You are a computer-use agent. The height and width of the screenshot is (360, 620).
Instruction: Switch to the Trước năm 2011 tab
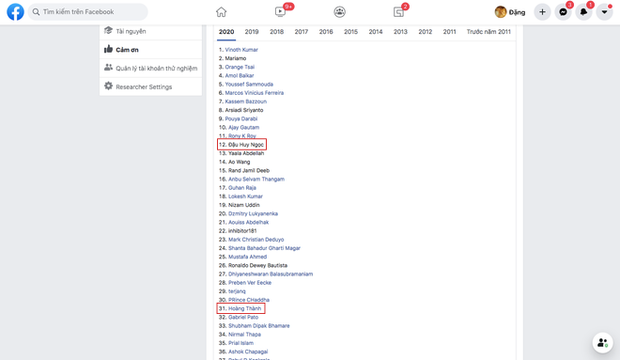(489, 32)
